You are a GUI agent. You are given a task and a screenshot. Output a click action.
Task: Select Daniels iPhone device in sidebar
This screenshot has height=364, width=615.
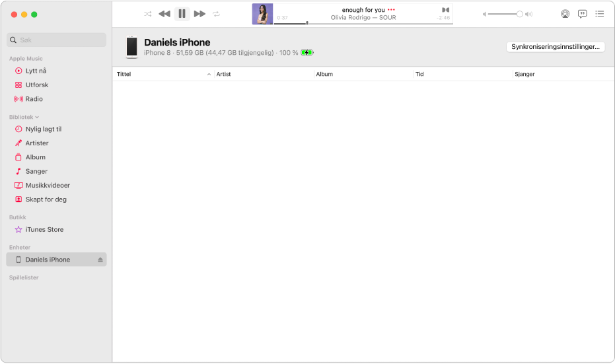(57, 260)
